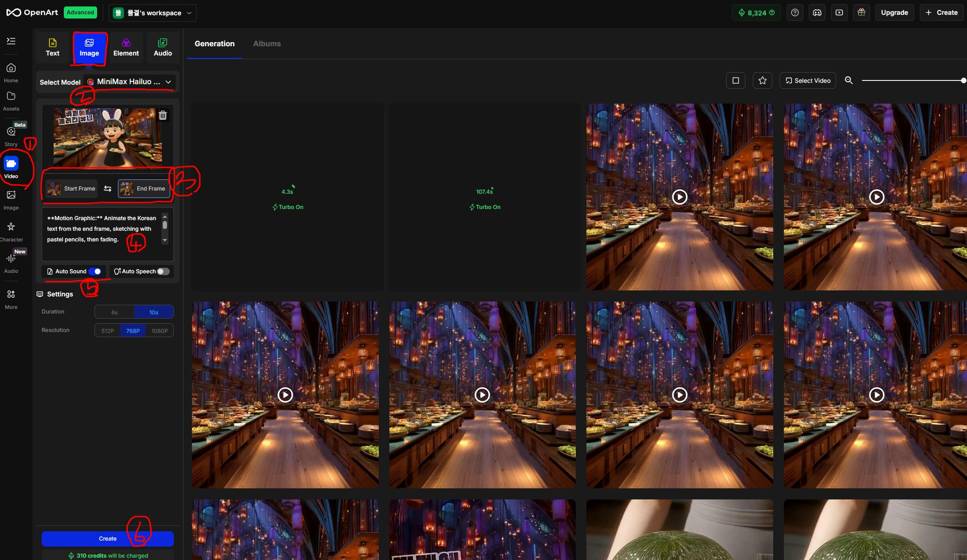Play the second-row third video
967x560 pixels.
(x=679, y=395)
